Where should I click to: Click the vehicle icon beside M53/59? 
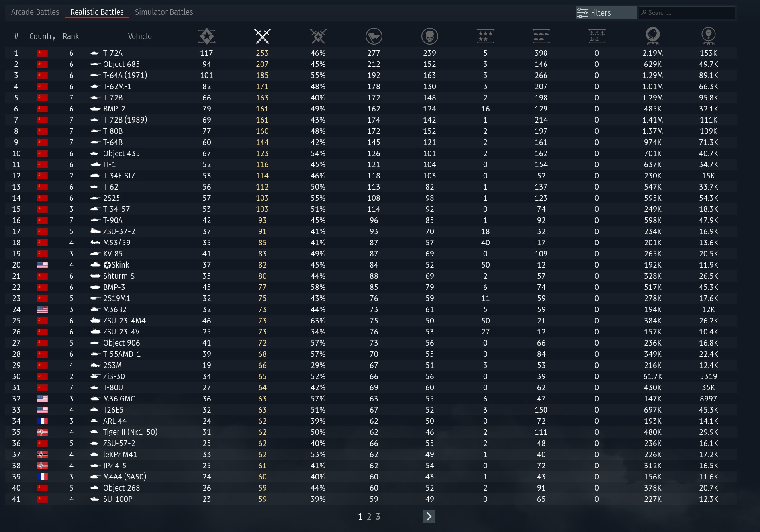click(x=95, y=243)
